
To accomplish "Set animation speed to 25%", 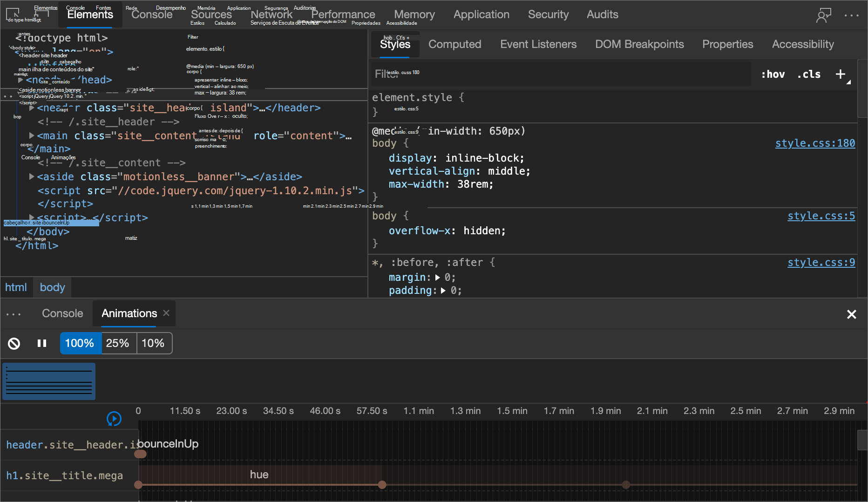I will click(117, 344).
